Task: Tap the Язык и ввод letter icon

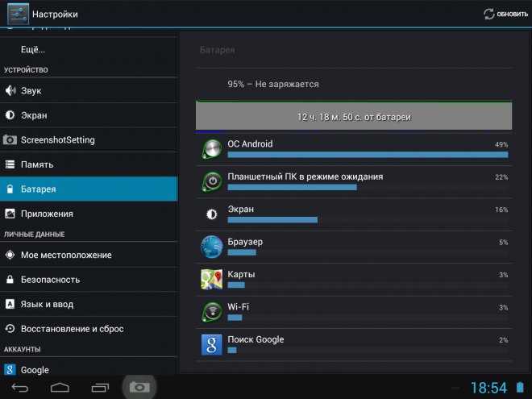Action: pyautogui.click(x=10, y=304)
